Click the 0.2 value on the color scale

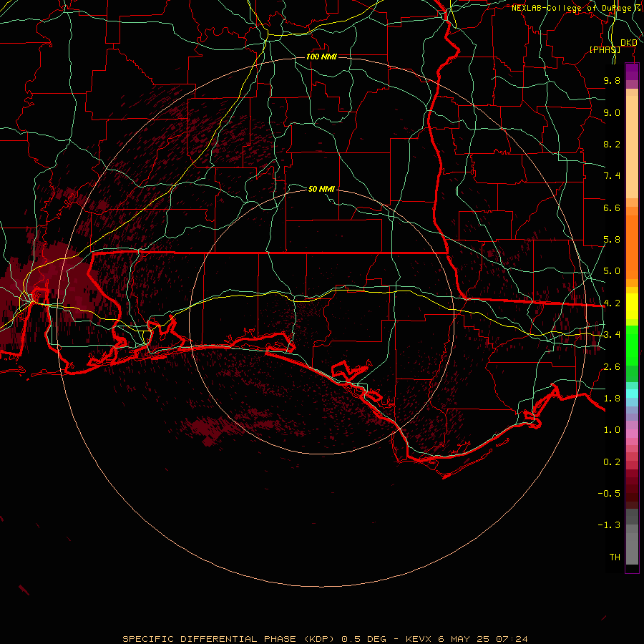click(x=612, y=462)
